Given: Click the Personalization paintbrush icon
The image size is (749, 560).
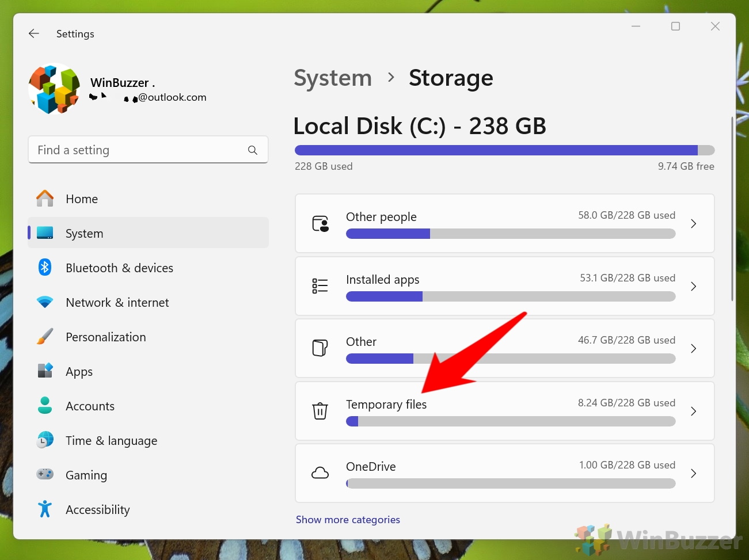Looking at the screenshot, I should point(45,337).
